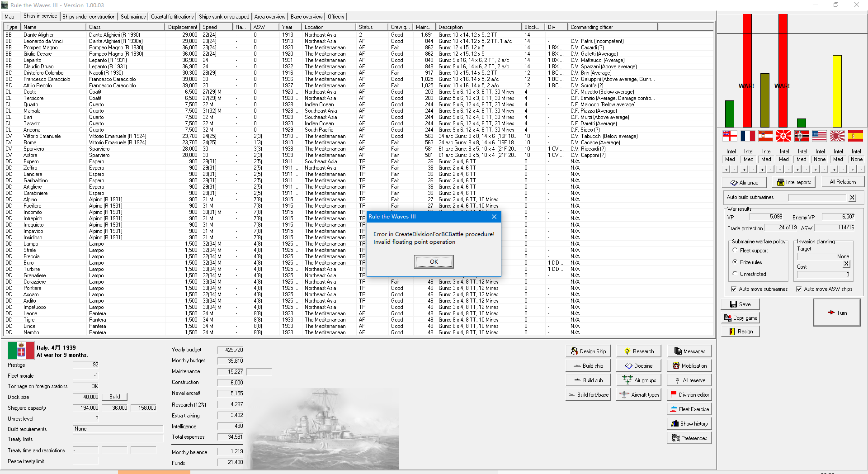The width and height of the screenshot is (868, 474).
Task: Open the Doctrine settings
Action: click(638, 365)
